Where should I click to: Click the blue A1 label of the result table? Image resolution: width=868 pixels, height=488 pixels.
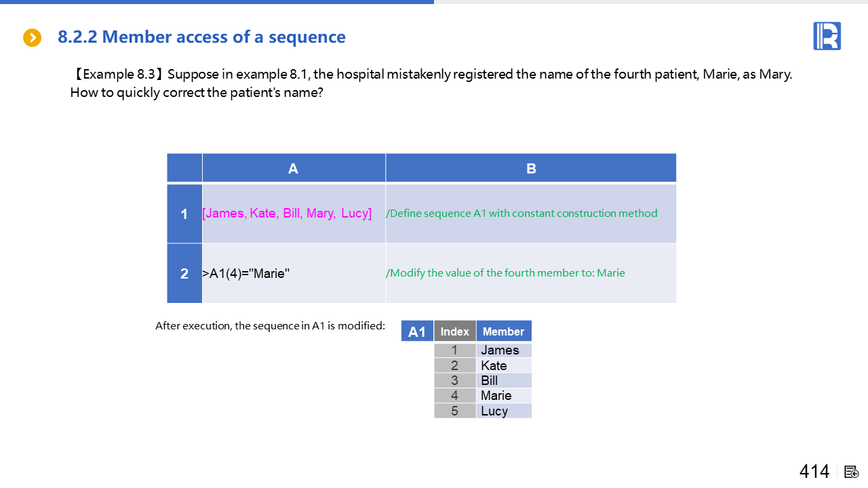click(x=417, y=331)
